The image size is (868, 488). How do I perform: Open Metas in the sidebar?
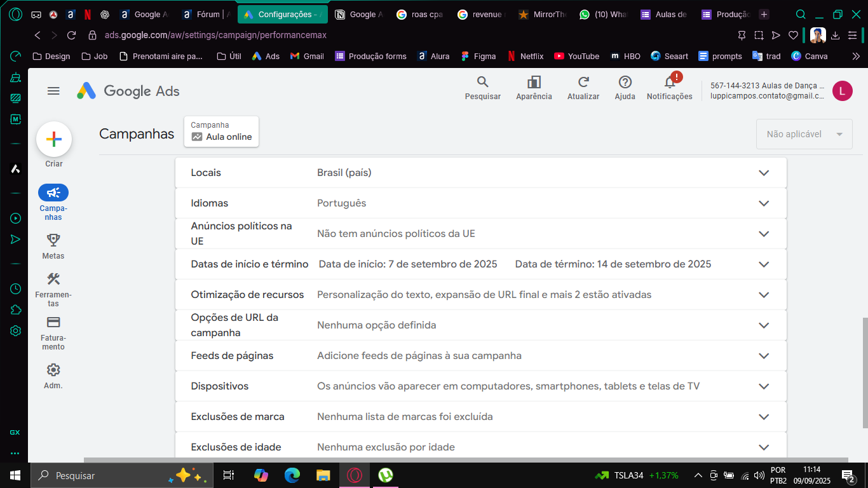click(53, 246)
